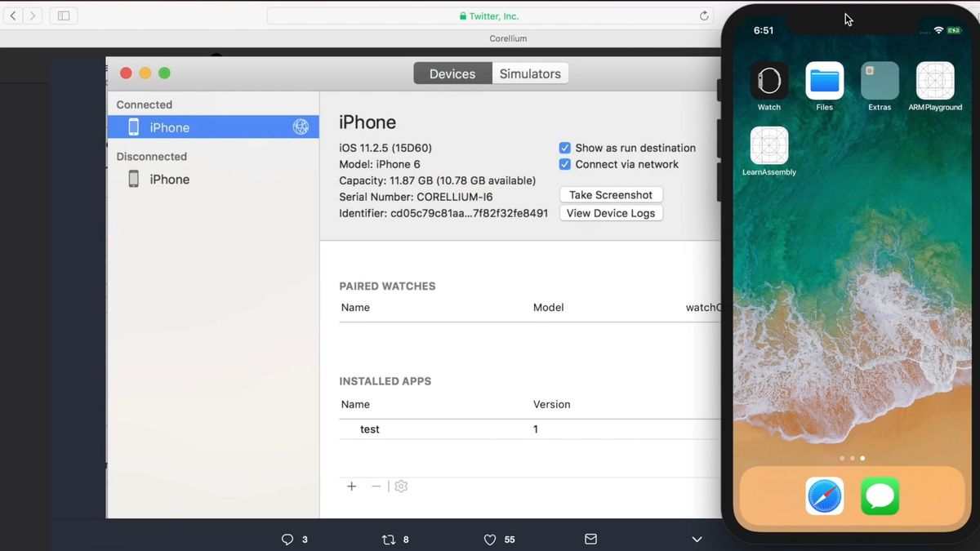Click the envelope share-via-message icon
The width and height of the screenshot is (980, 551).
(591, 540)
